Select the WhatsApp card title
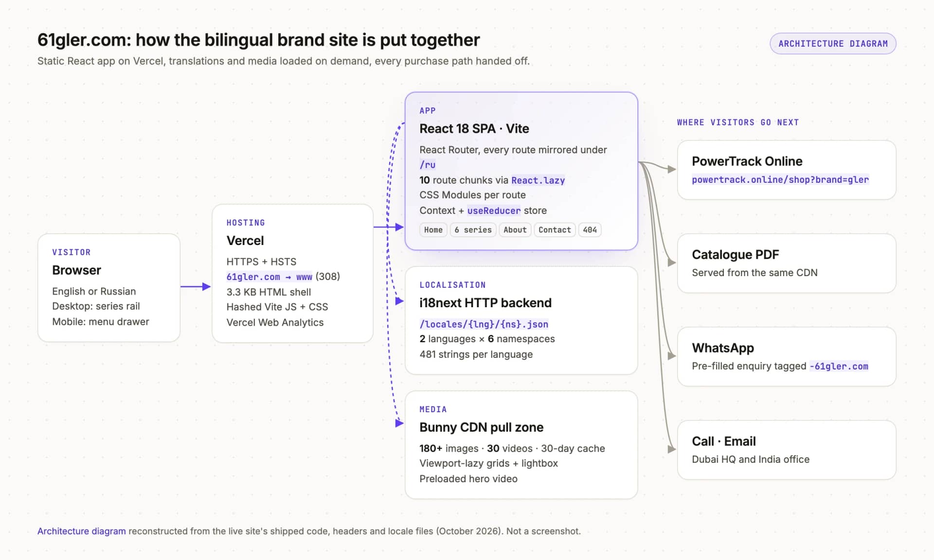The image size is (934, 560). coord(722,348)
